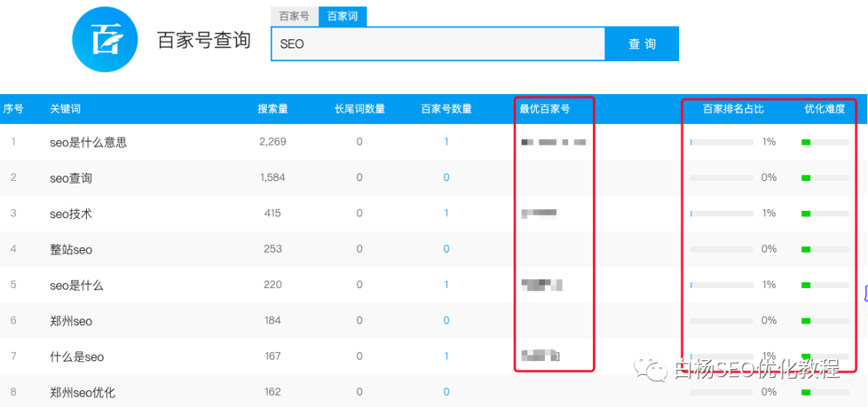Viewport: 868px width, 407px height.
Task: Click ranking share bar in seo是什么意思 row
Action: point(721,142)
